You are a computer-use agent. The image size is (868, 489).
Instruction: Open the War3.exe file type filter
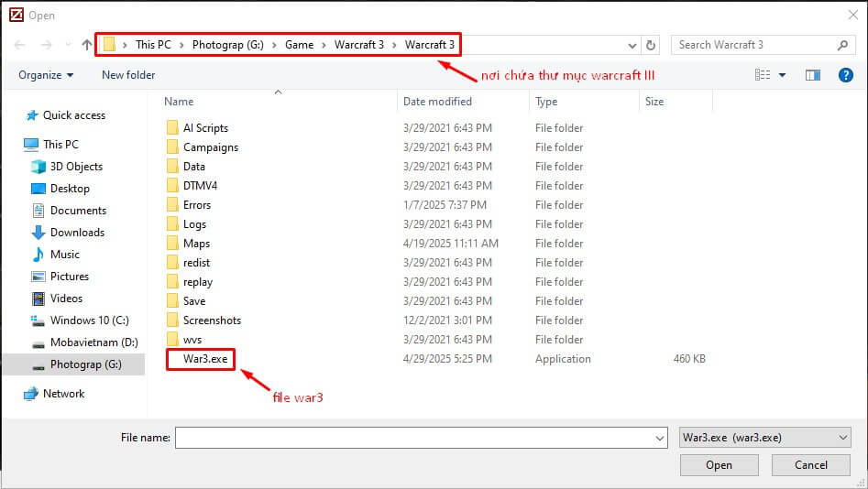(x=765, y=438)
